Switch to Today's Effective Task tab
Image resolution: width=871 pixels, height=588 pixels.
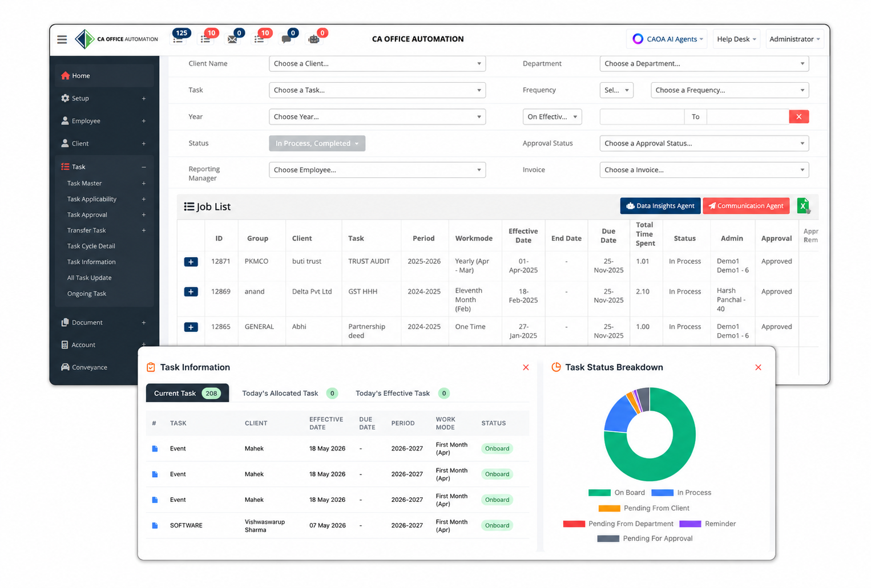coord(402,393)
